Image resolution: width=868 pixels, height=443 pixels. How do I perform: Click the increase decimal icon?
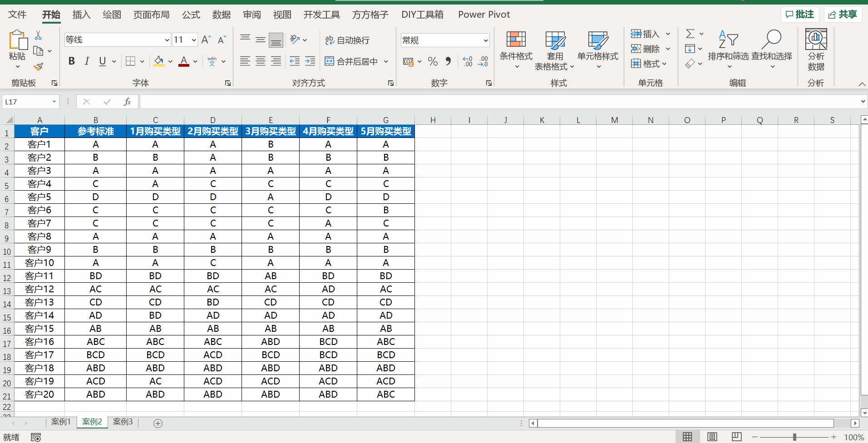[x=468, y=61]
